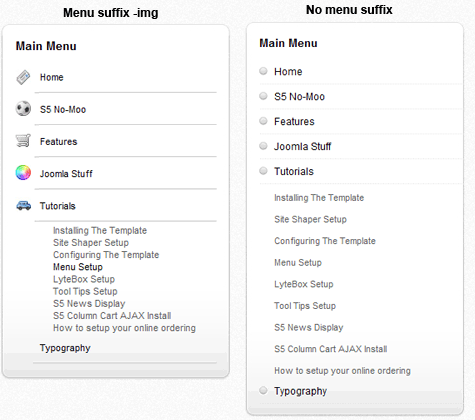Select Site Shaper Setup in the right menu
The width and height of the screenshot is (475, 420).
tap(310, 219)
